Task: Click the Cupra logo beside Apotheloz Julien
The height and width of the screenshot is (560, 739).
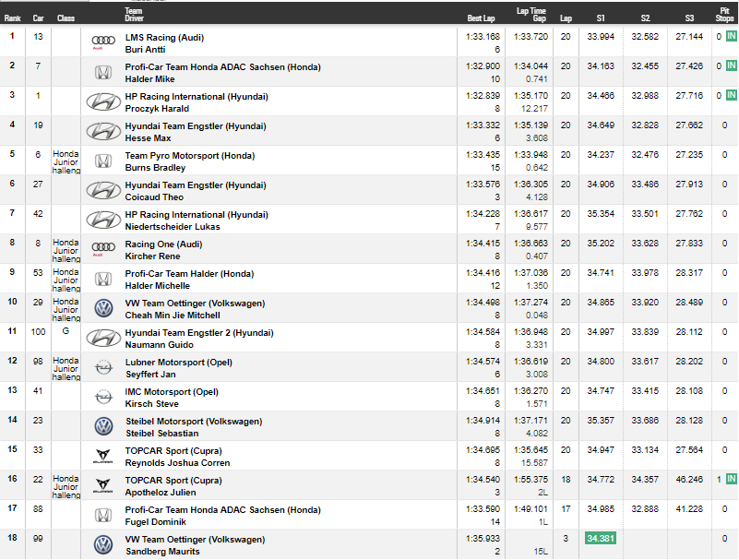Action: 102,486
